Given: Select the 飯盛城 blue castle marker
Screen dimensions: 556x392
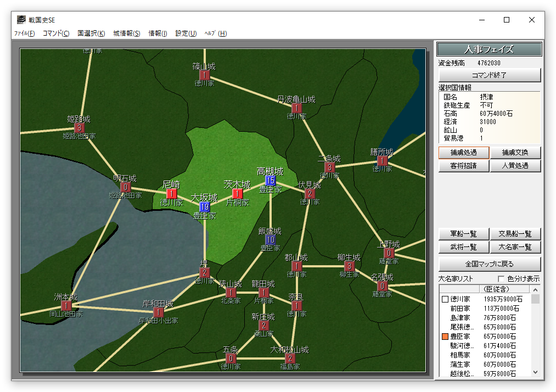Looking at the screenshot, I should coord(271,240).
